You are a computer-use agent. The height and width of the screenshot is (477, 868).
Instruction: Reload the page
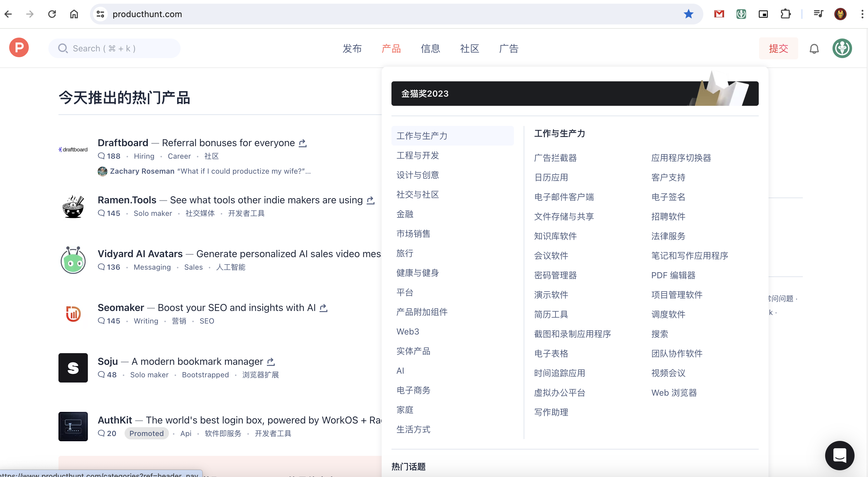point(52,14)
